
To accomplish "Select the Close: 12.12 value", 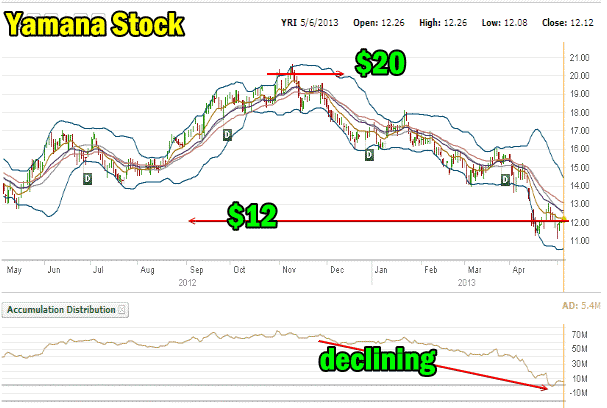I will tap(568, 23).
